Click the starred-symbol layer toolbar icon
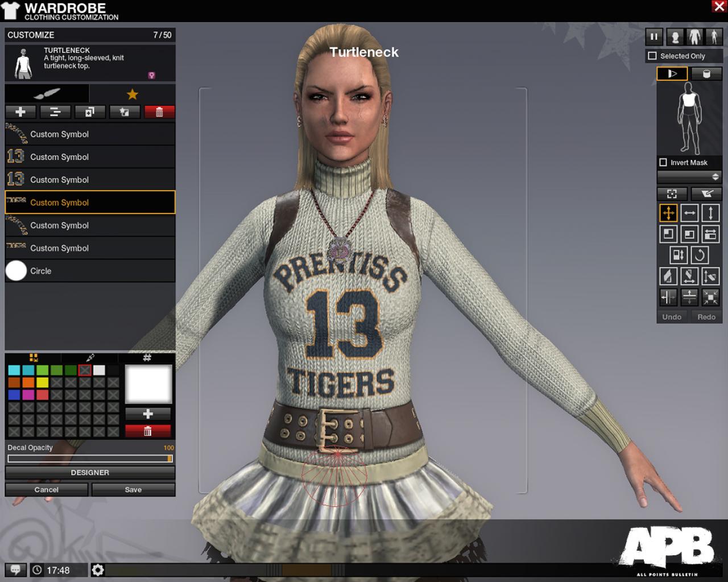 (x=125, y=112)
